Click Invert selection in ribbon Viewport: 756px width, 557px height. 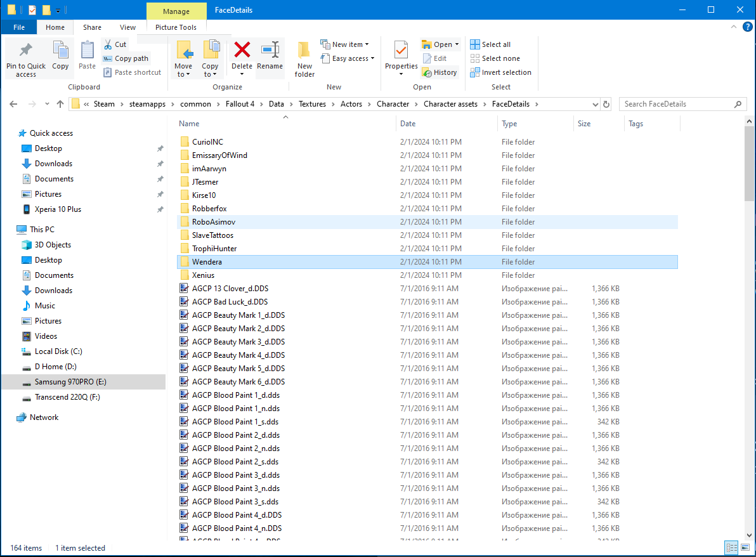click(500, 72)
